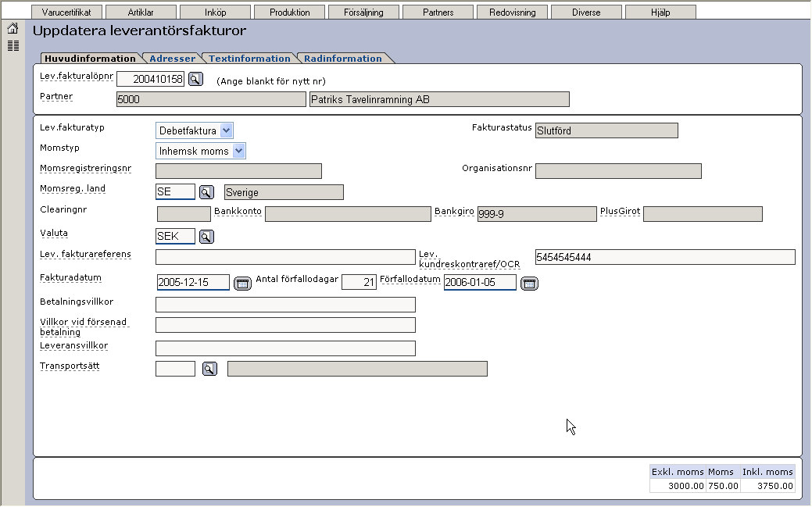The width and height of the screenshot is (812, 507).
Task: Switch to the Radinformation tab
Action: [343, 59]
